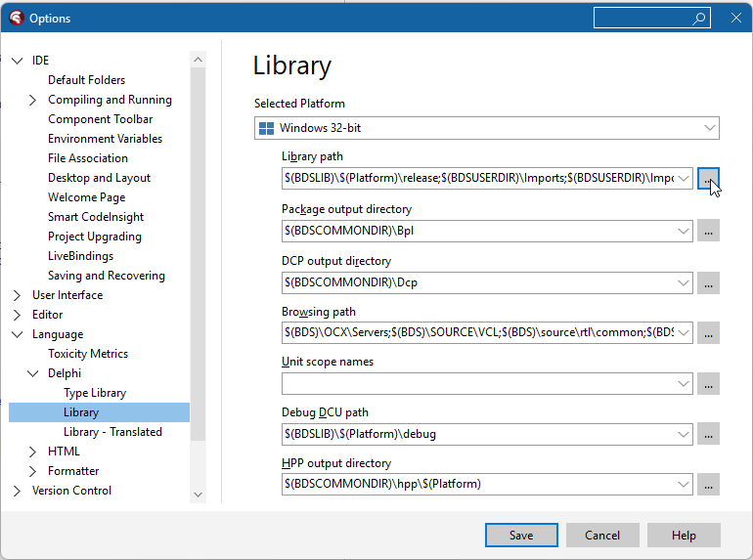The height and width of the screenshot is (560, 753).
Task: Open Type Library page
Action: 95,393
